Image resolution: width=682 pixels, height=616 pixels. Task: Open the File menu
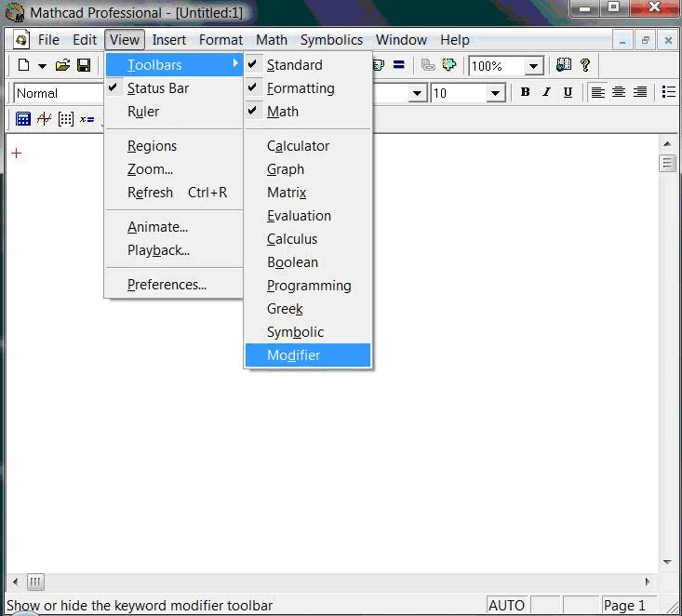point(48,40)
